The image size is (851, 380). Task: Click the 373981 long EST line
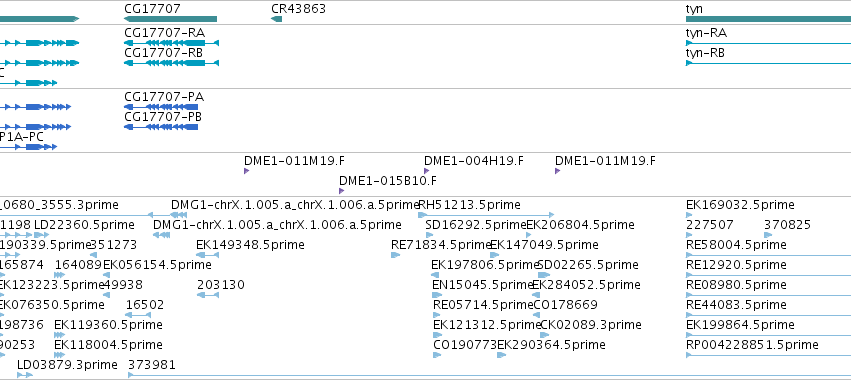click(489, 375)
